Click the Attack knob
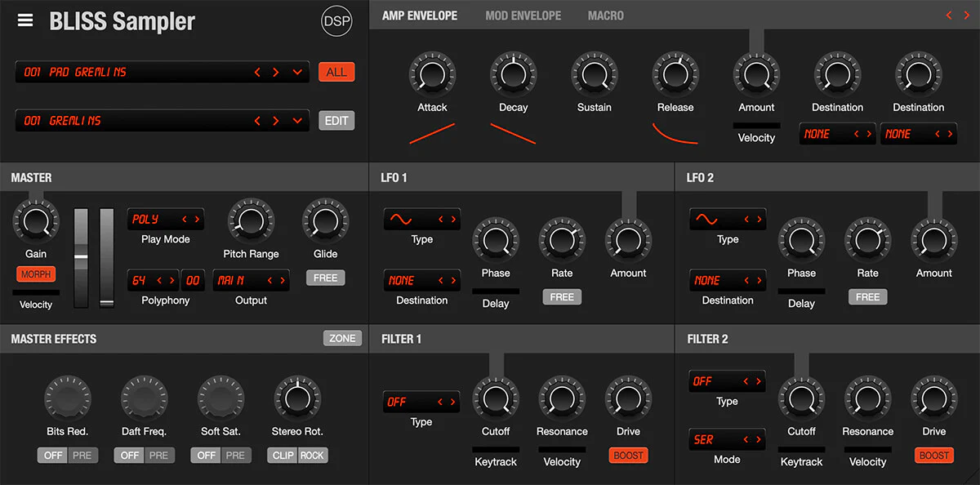The height and width of the screenshot is (485, 980). (x=432, y=74)
